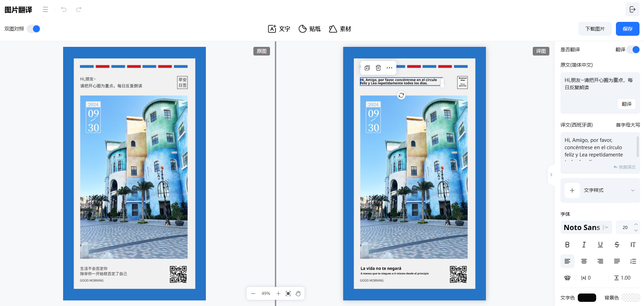Open the Noto Sans font dropdown
The width and height of the screenshot is (644, 306).
coord(586,228)
